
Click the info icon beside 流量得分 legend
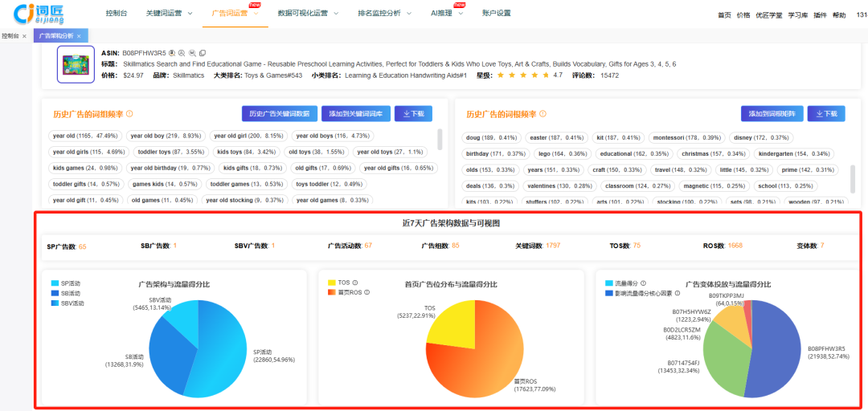pyautogui.click(x=642, y=283)
